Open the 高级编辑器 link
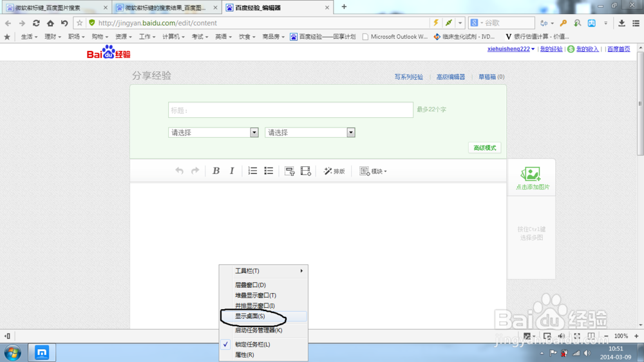644x362 pixels. [x=451, y=77]
